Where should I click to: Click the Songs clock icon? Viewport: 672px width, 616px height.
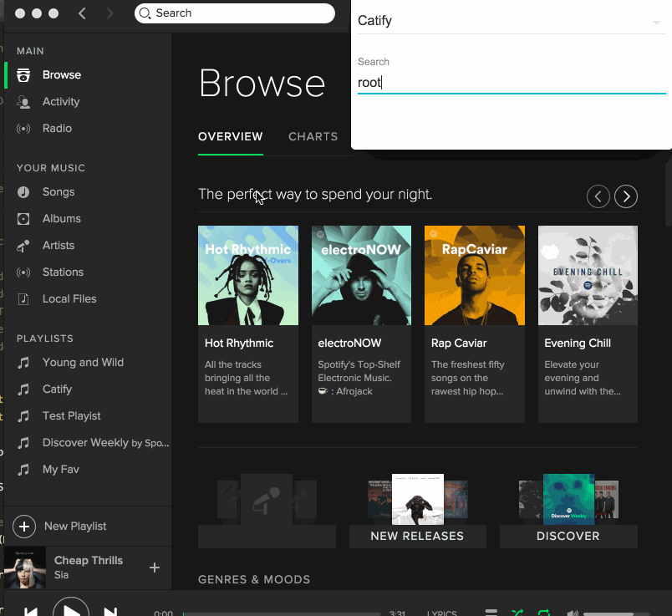[23, 192]
